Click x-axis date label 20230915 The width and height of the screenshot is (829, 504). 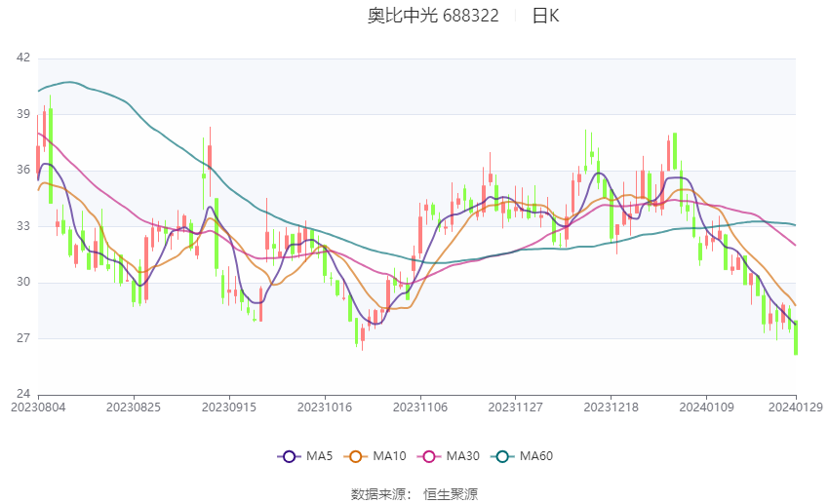(x=229, y=407)
